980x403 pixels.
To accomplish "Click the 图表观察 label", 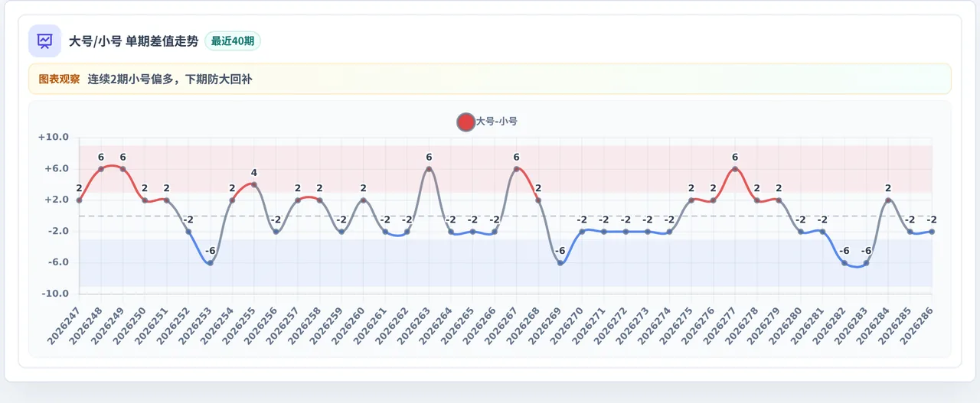I will pyautogui.click(x=59, y=79).
